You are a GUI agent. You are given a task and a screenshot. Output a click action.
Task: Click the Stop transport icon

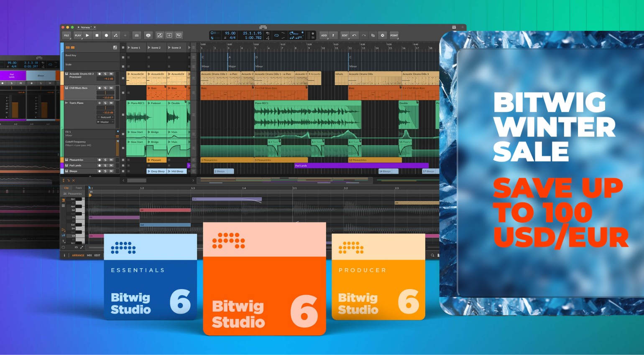[97, 35]
